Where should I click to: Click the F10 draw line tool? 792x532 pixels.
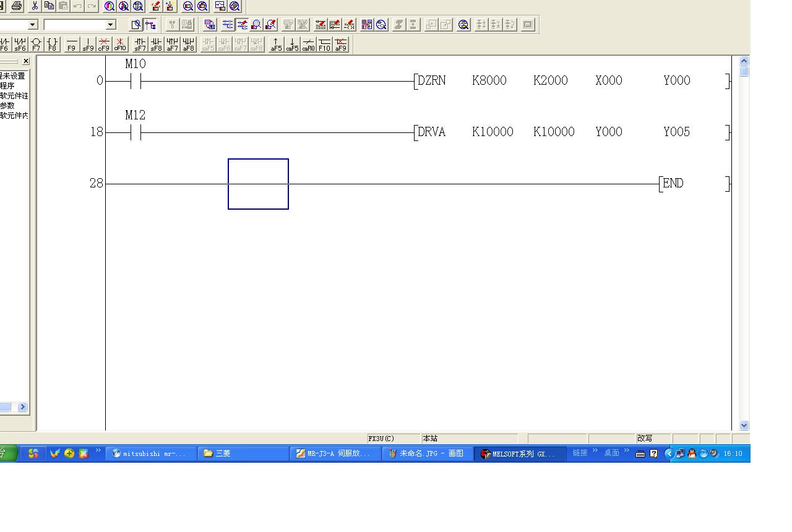point(324,45)
